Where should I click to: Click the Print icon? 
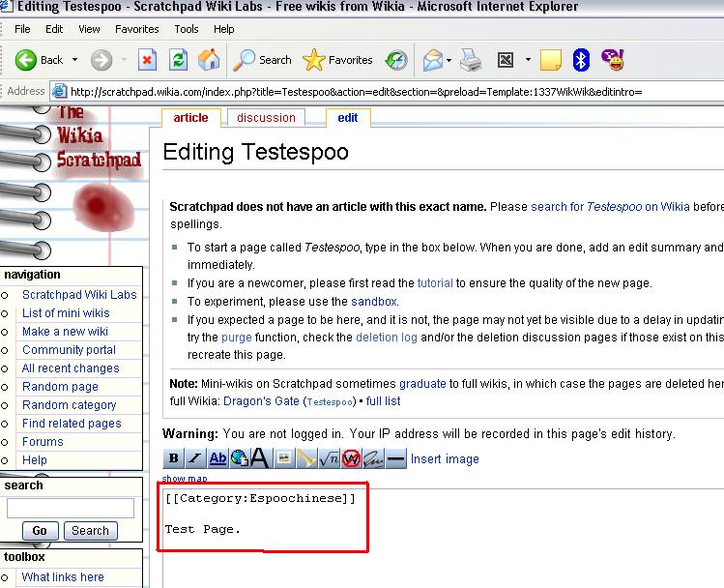pos(471,60)
